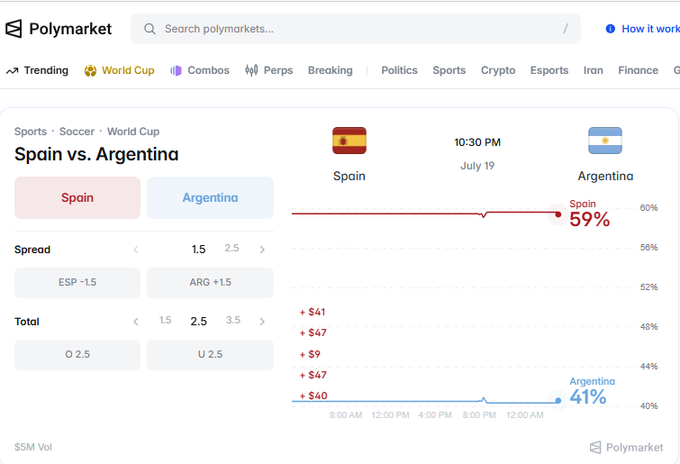
Task: Go to the Politics category
Action: coord(399,70)
